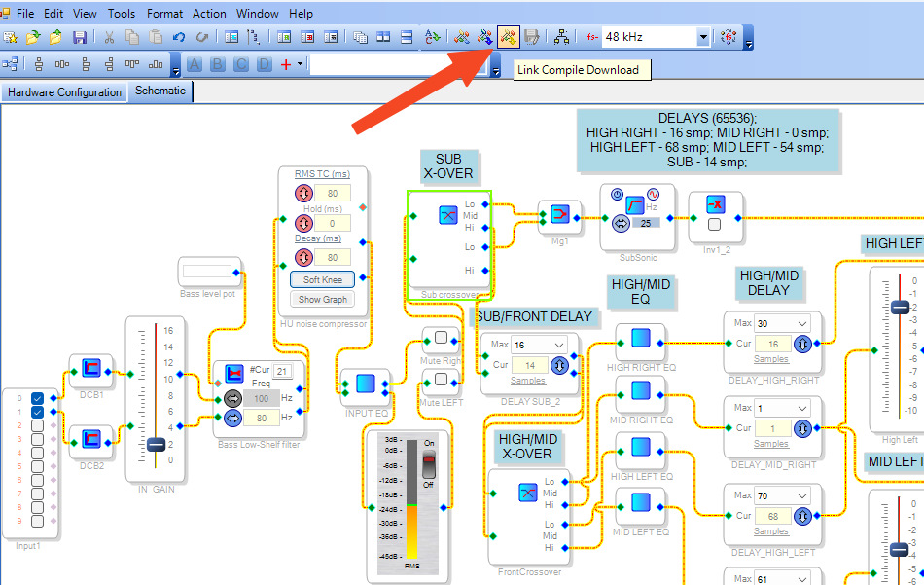The height and width of the screenshot is (585, 924).
Task: Click the purple floppy disk Save icon
Action: click(x=80, y=37)
